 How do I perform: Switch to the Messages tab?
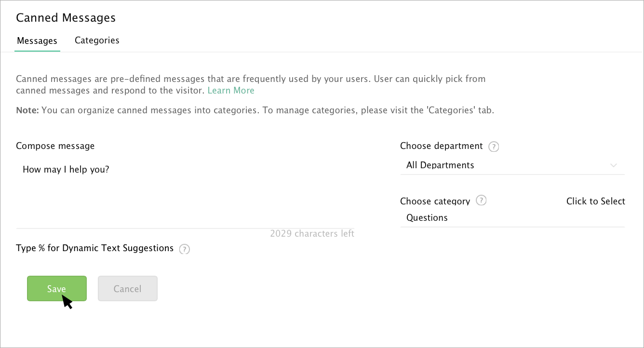37,41
